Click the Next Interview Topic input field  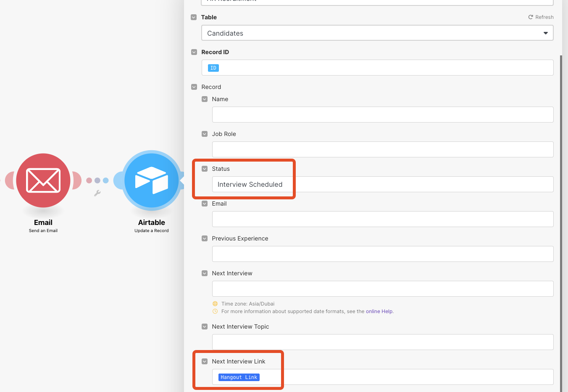[383, 342]
